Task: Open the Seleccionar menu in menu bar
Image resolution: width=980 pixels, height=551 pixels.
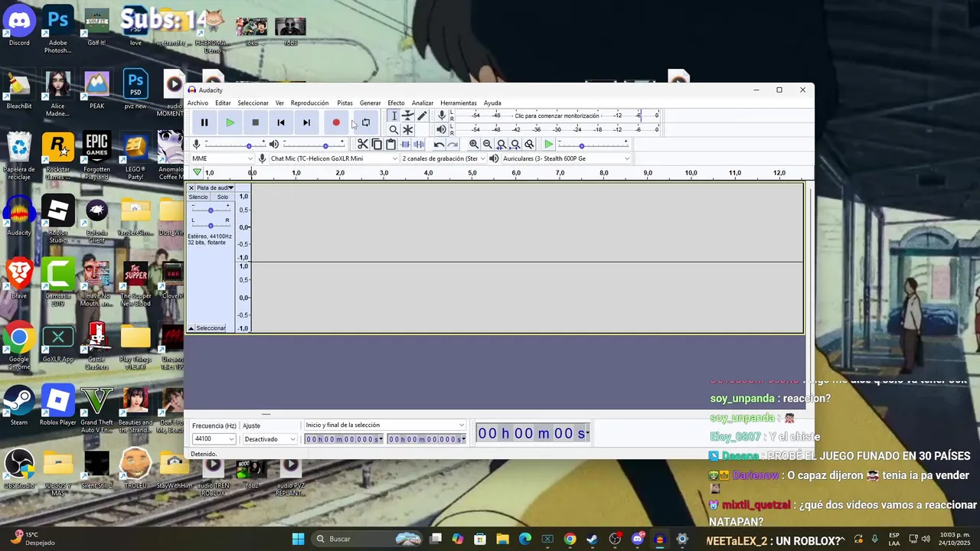Action: [x=253, y=103]
